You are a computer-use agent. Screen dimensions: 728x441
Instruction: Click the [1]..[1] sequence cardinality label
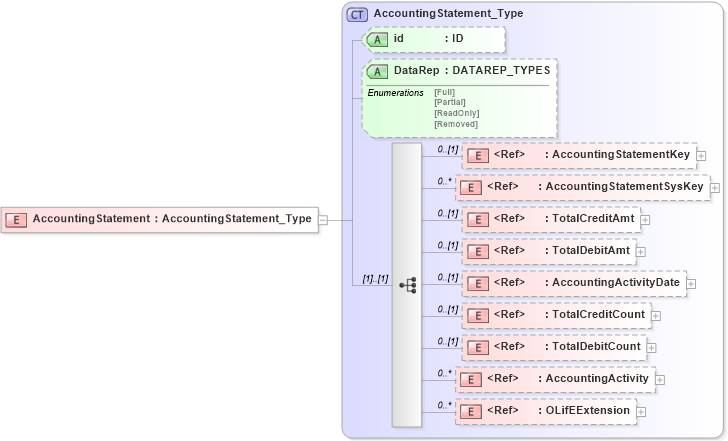pos(375,279)
